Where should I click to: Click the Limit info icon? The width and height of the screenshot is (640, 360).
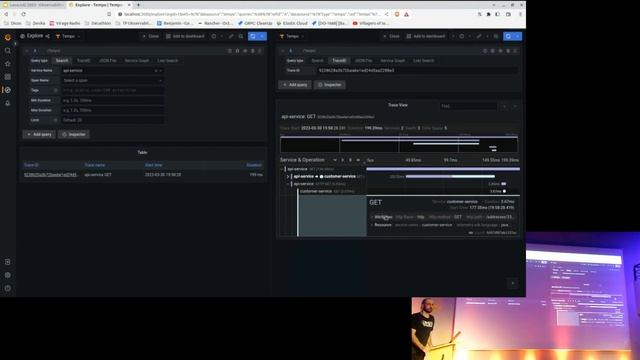tap(56, 120)
